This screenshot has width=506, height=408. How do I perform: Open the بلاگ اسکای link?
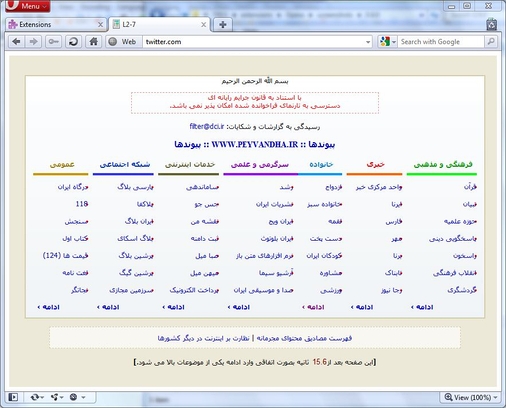click(x=135, y=238)
